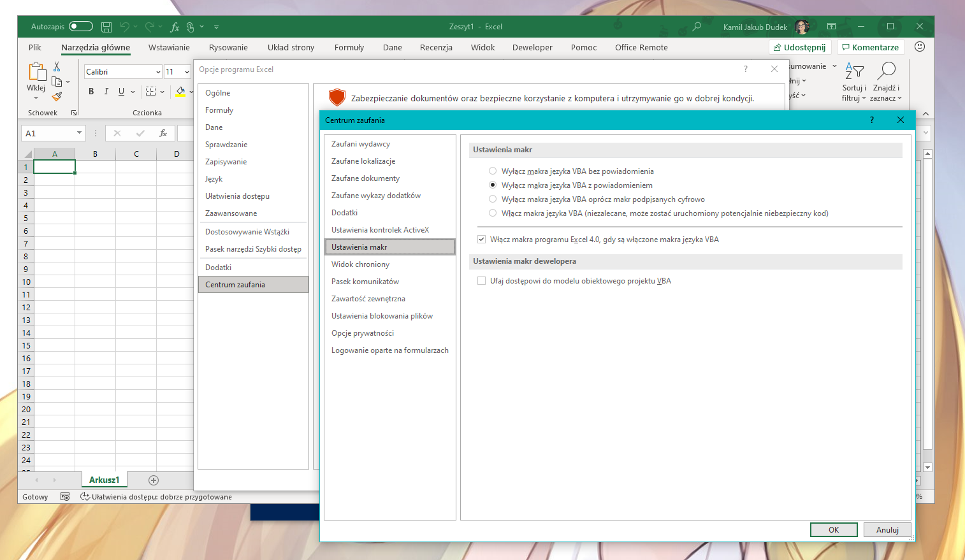Enable 'Ufaj dostępowi do modelu obiektowego' checkbox

coord(482,281)
